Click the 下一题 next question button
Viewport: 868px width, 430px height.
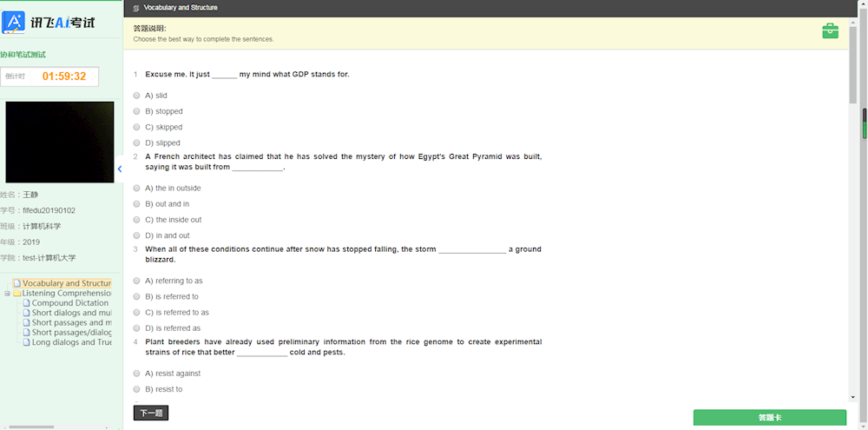click(x=150, y=413)
